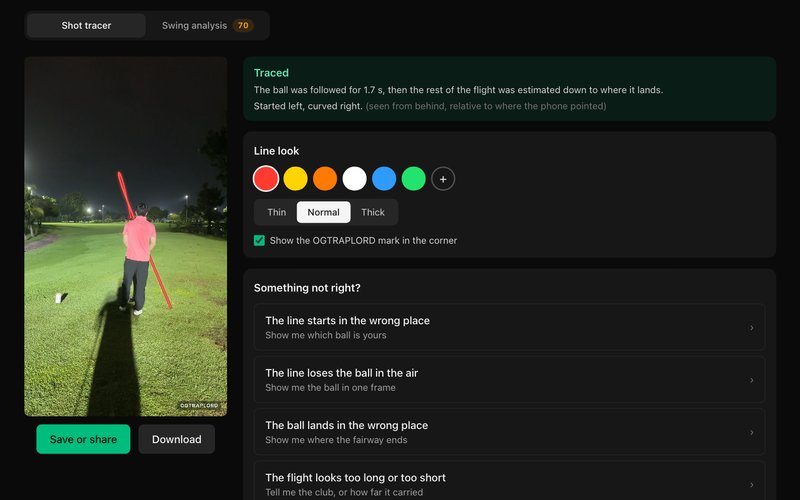
Task: Open 'The ball lands in the wrong place'
Action: pyautogui.click(x=509, y=432)
